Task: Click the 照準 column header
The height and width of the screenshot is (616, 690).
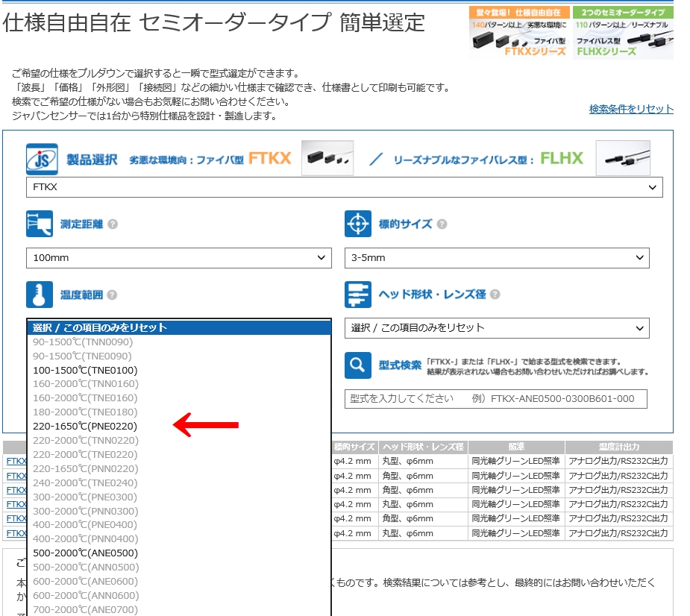Action: [x=517, y=447]
